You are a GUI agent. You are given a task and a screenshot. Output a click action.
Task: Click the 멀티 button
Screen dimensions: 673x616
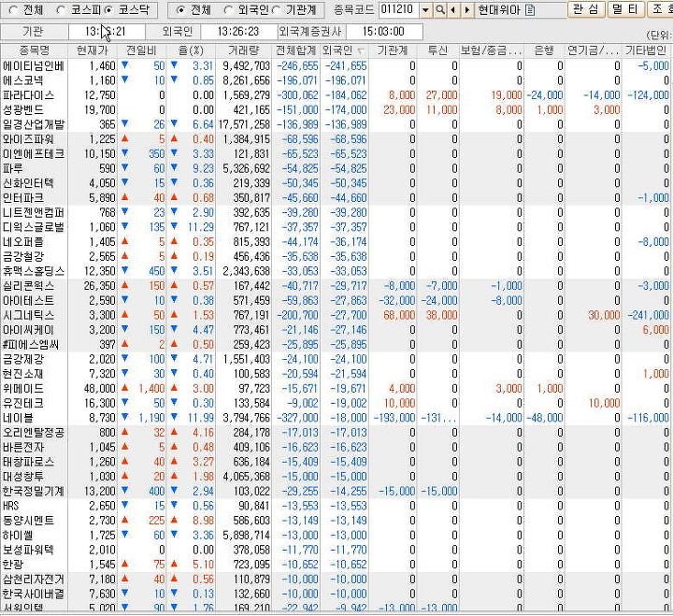pos(626,9)
